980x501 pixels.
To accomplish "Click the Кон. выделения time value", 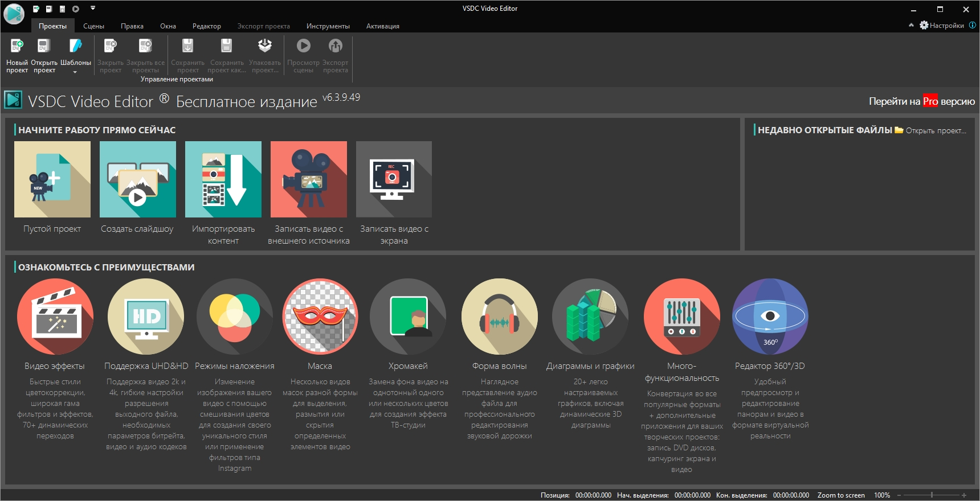I will point(791,495).
